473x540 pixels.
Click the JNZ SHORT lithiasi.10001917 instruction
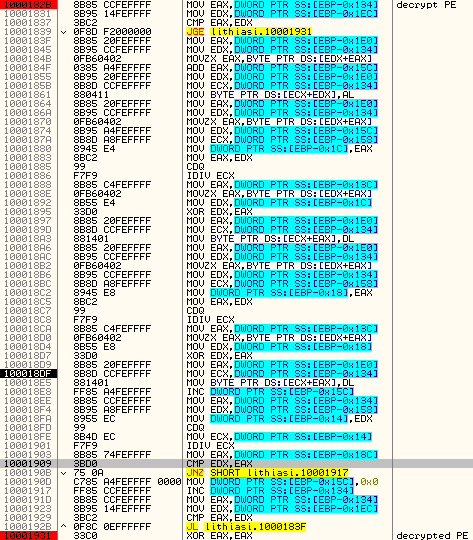click(267, 472)
